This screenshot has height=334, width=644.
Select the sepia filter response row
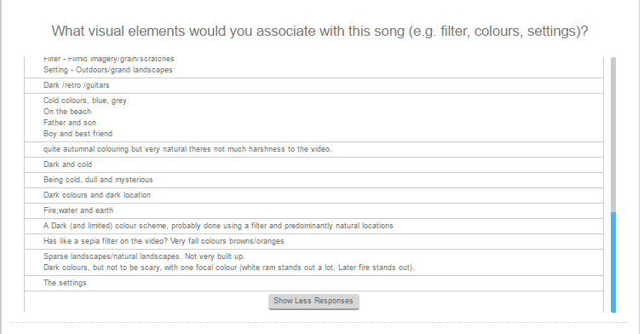pos(313,242)
